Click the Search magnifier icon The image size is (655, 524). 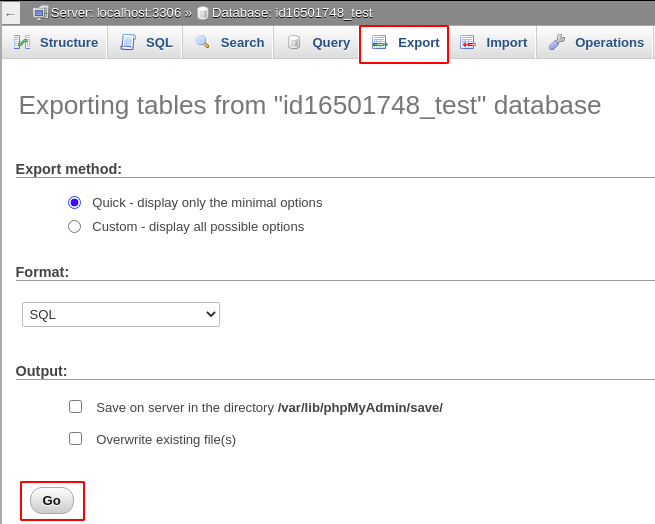tap(202, 42)
